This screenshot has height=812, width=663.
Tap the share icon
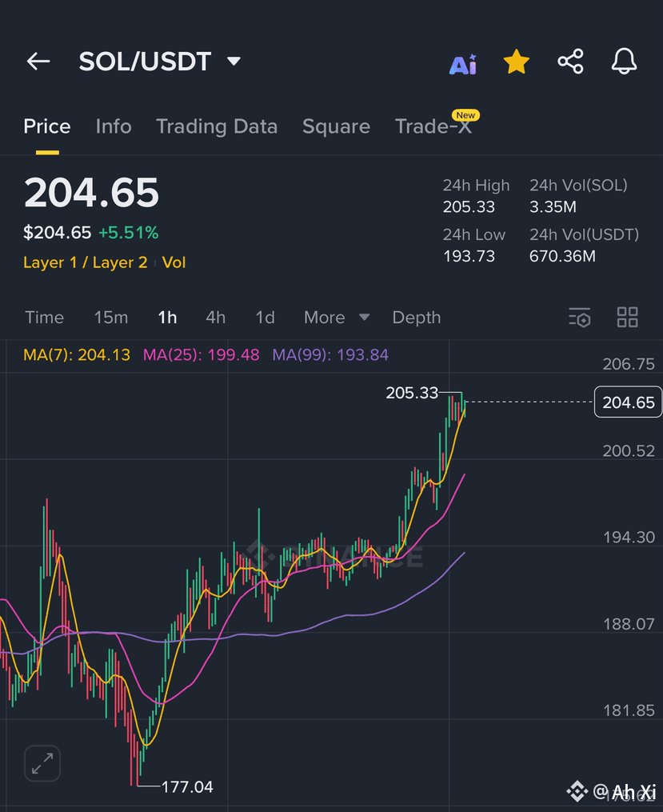[x=570, y=62]
